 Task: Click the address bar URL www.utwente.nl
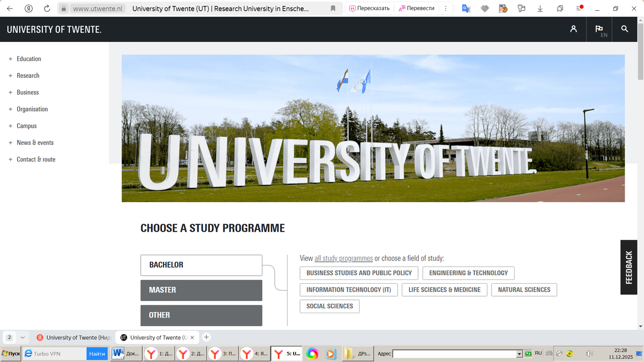point(98,9)
